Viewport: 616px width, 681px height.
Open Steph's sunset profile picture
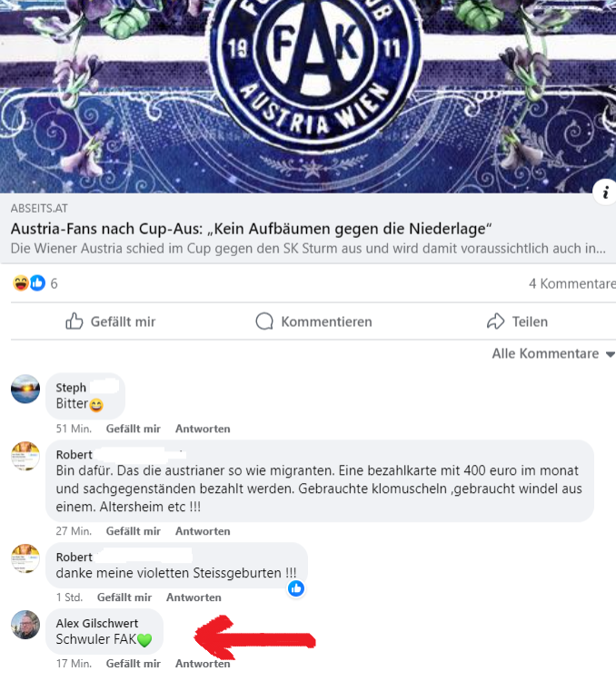pyautogui.click(x=25, y=389)
